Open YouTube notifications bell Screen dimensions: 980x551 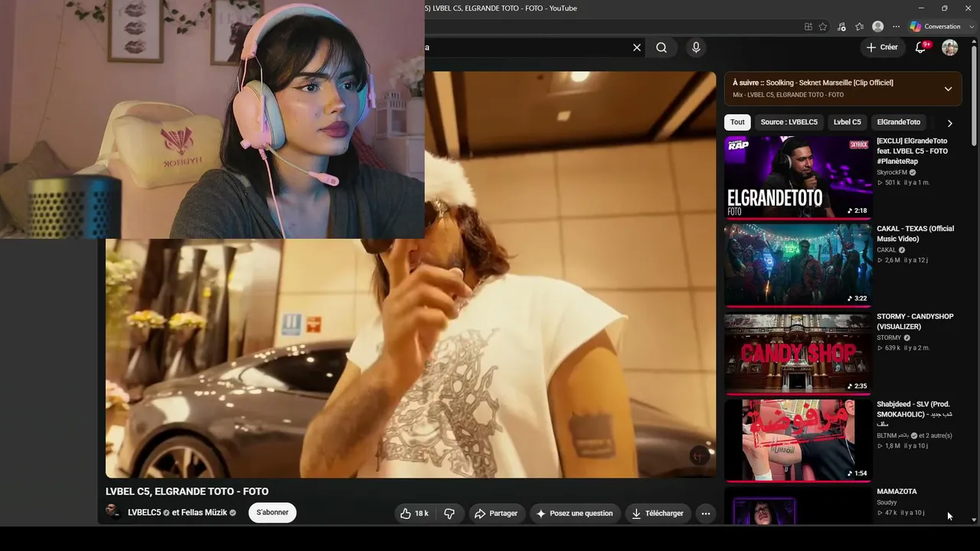pyautogui.click(x=921, y=47)
